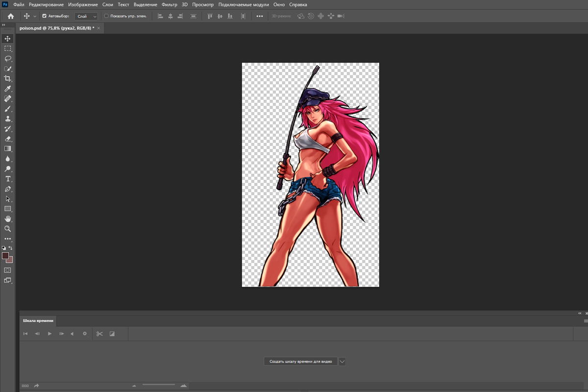Select the Gradient tool
Image resolution: width=588 pixels, height=392 pixels.
point(8,149)
